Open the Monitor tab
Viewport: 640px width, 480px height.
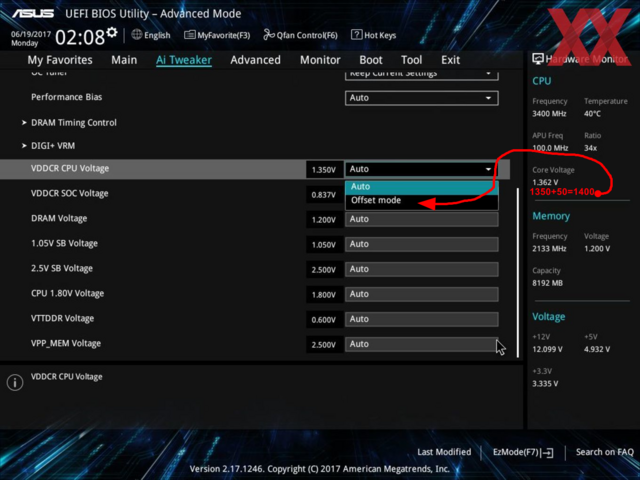pos(320,60)
